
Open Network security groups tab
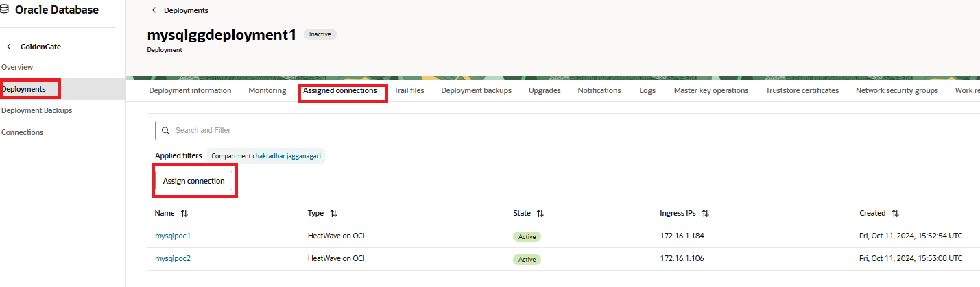point(897,90)
